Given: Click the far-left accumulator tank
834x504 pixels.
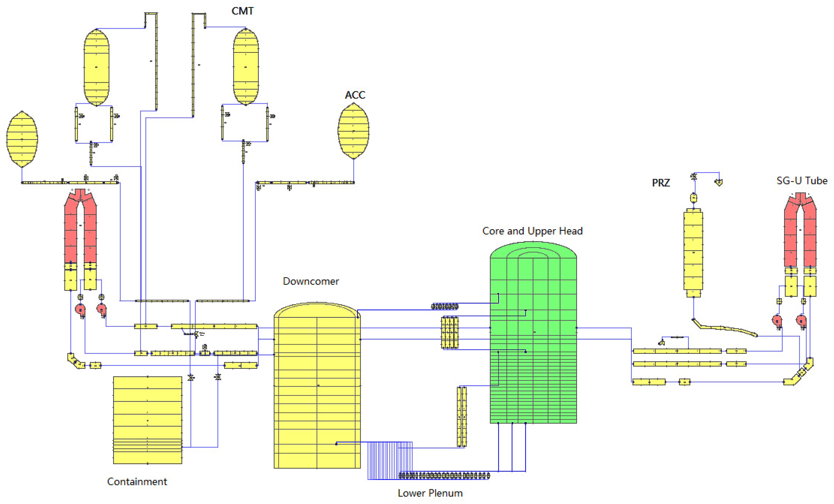Looking at the screenshot, I should click(22, 139).
